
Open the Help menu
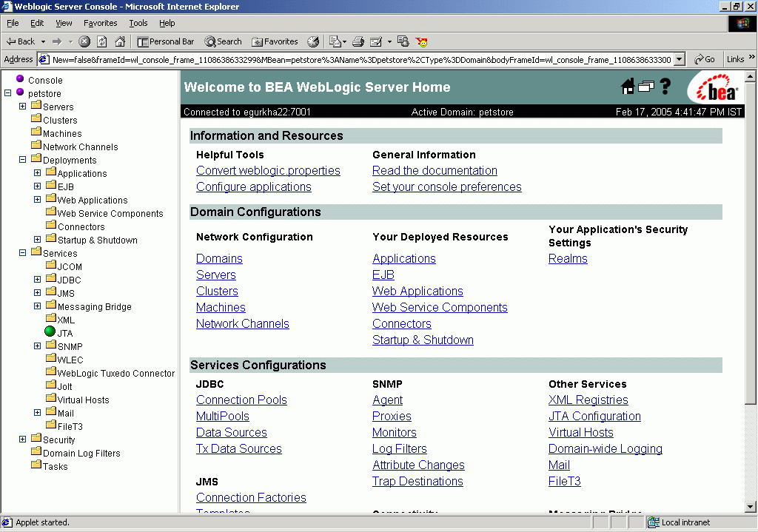click(167, 23)
